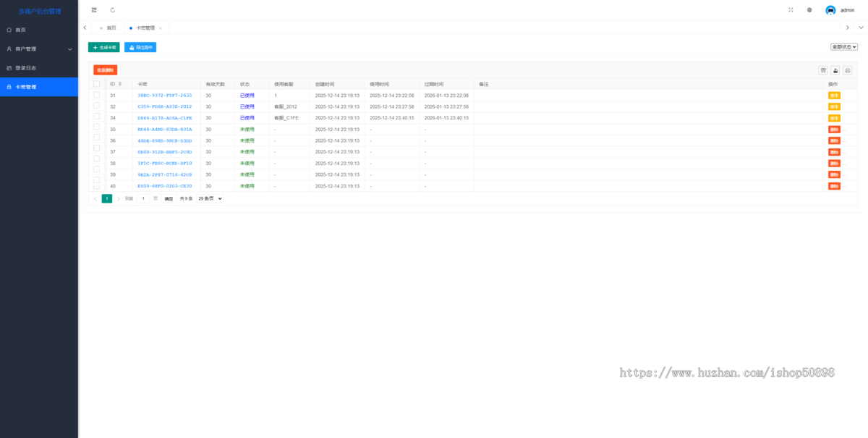Click use time 2025-12-14 23:40:15
Viewport: 868px width, 438px height.
(391, 118)
